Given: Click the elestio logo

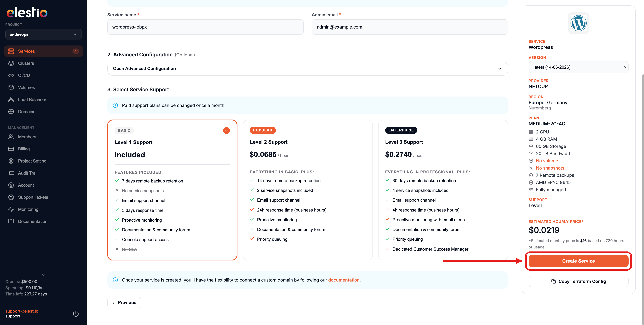Looking at the screenshot, I should point(27,12).
